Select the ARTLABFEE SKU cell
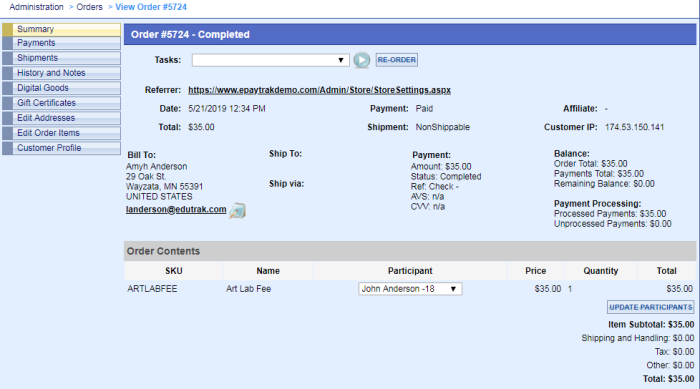Image resolution: width=700 pixels, height=389 pixels. pos(152,289)
